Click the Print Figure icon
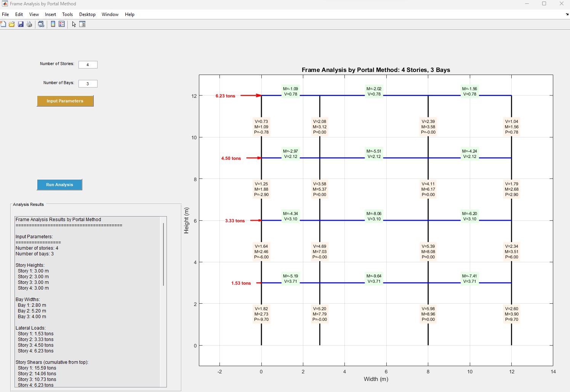 click(29, 24)
